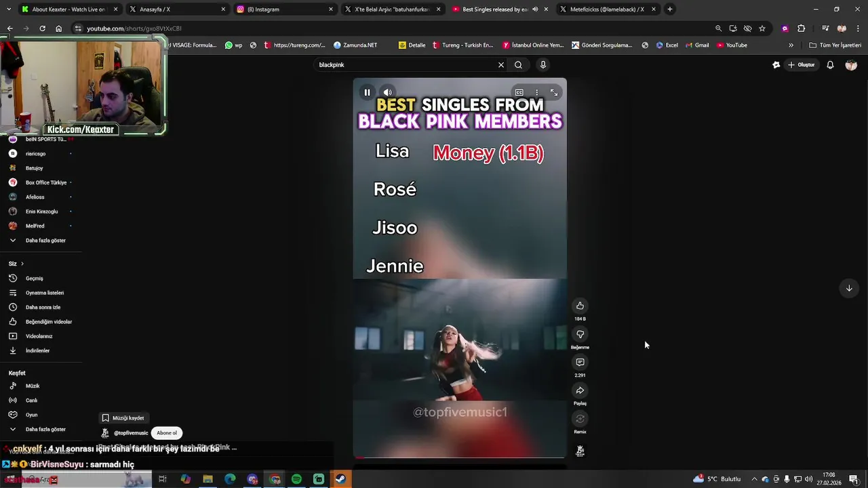Viewport: 868px width, 488px height.
Task: Open Spotify from the taskbar
Action: [296, 479]
